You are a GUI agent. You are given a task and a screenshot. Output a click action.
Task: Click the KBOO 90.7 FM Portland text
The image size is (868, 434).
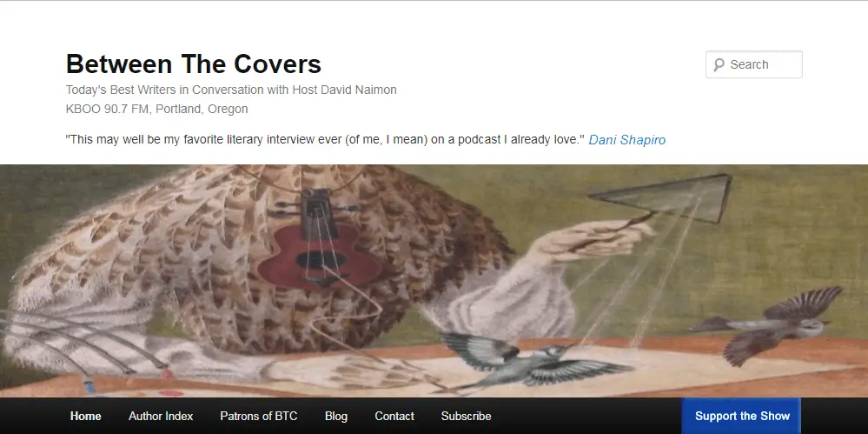(x=156, y=109)
